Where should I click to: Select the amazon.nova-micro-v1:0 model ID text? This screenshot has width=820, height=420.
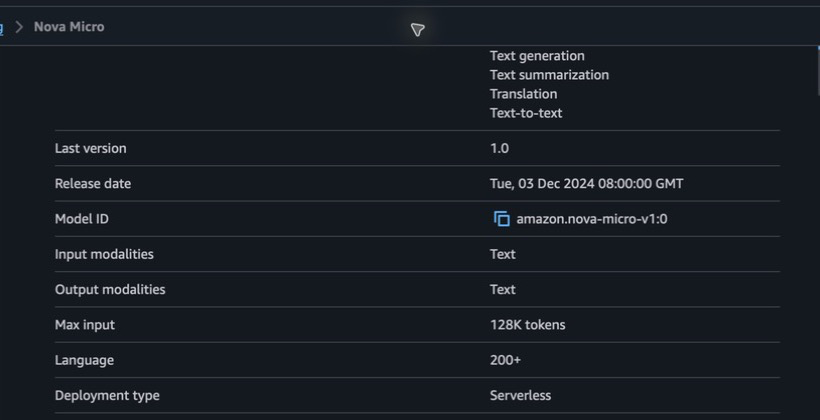tap(591, 219)
